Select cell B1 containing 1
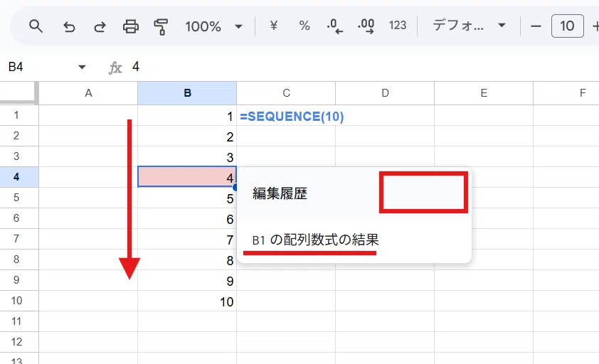 187,115
